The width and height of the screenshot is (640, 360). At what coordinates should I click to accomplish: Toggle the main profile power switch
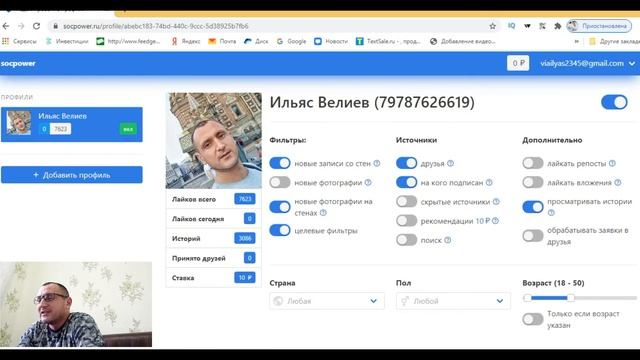(x=614, y=102)
